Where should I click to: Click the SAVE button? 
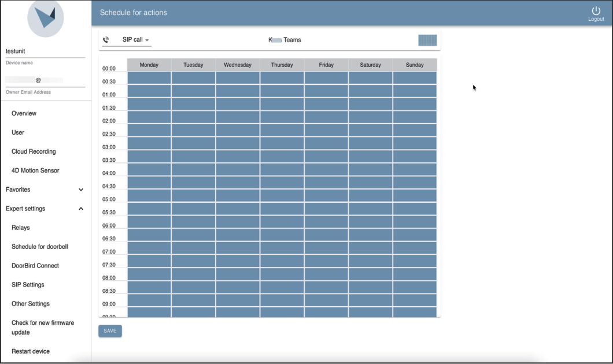110,330
